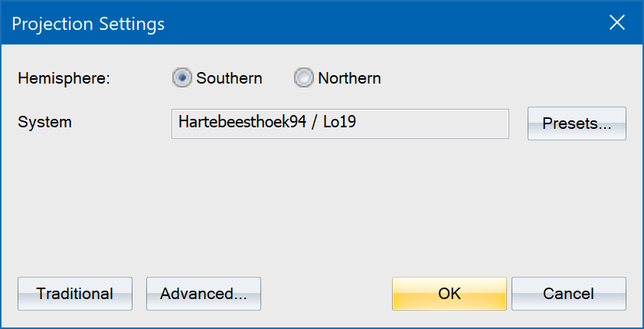Image resolution: width=644 pixels, height=329 pixels.
Task: Open the Presets... list
Action: click(577, 123)
